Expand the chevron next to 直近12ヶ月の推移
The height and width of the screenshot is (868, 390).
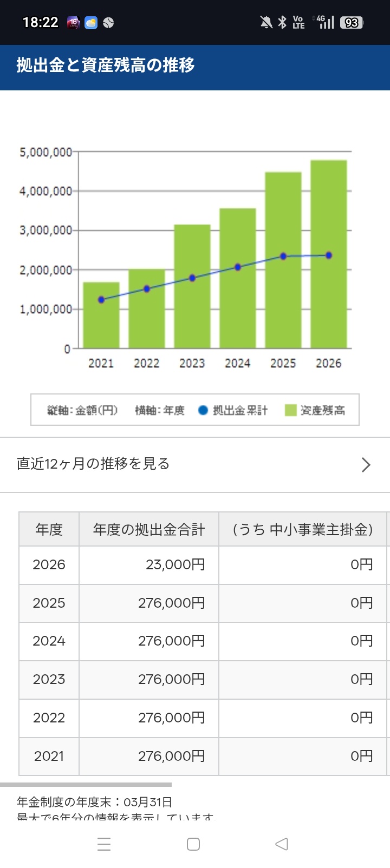tap(366, 464)
